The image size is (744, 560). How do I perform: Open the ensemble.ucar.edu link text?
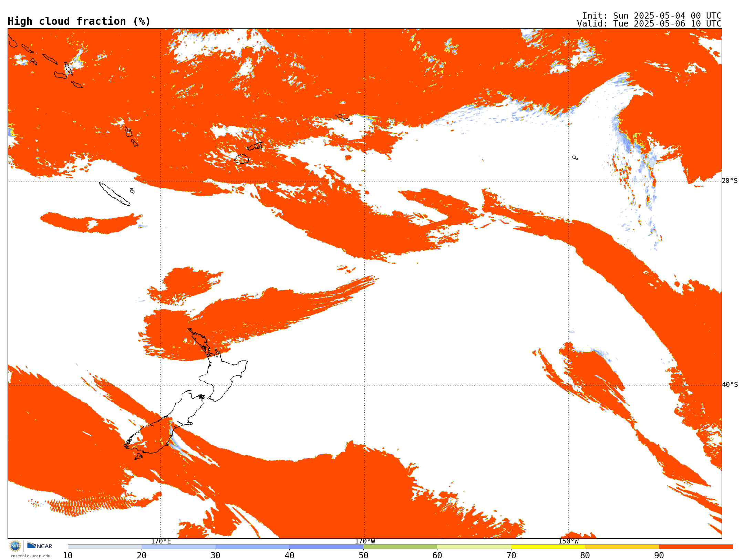30,556
